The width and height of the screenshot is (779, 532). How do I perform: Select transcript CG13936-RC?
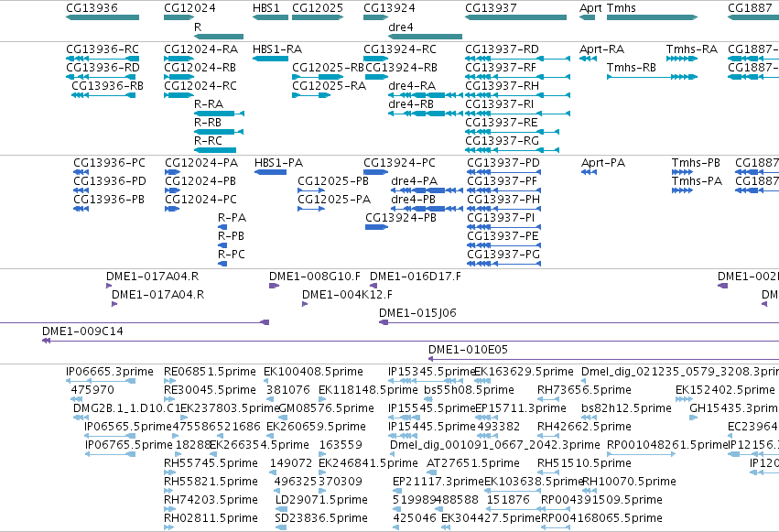click(x=103, y=59)
